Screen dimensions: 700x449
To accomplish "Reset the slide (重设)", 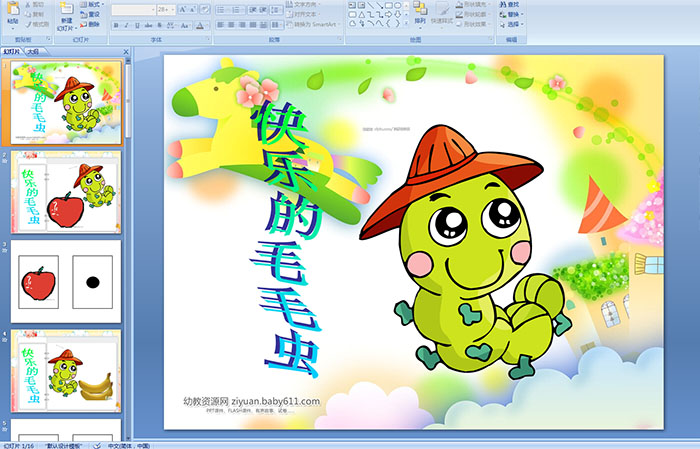I will pos(89,14).
